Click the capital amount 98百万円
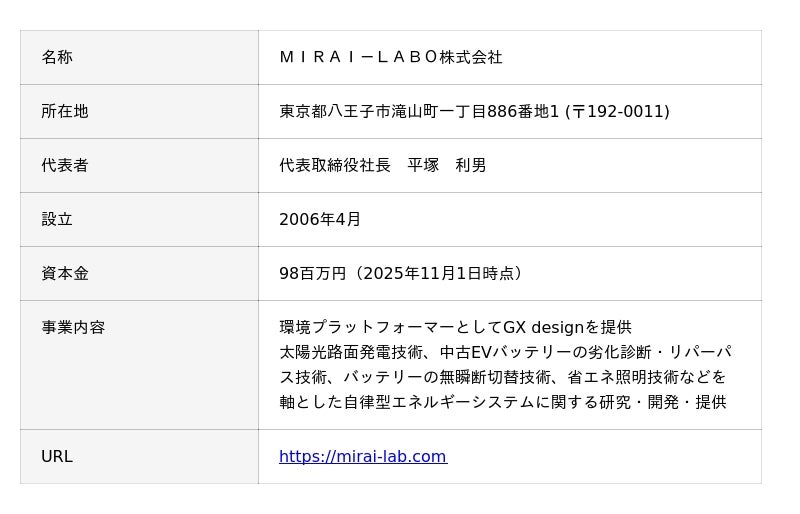Image resolution: width=800 pixels, height=514 pixels. (x=312, y=274)
